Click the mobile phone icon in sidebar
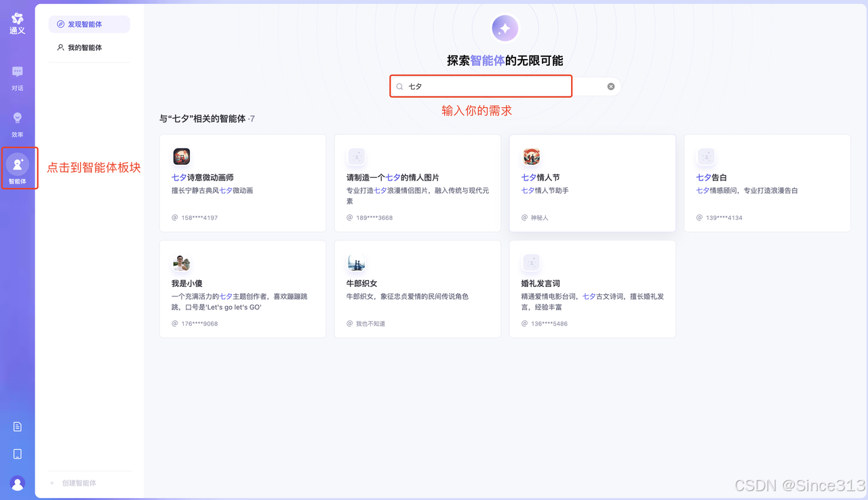 [17, 453]
